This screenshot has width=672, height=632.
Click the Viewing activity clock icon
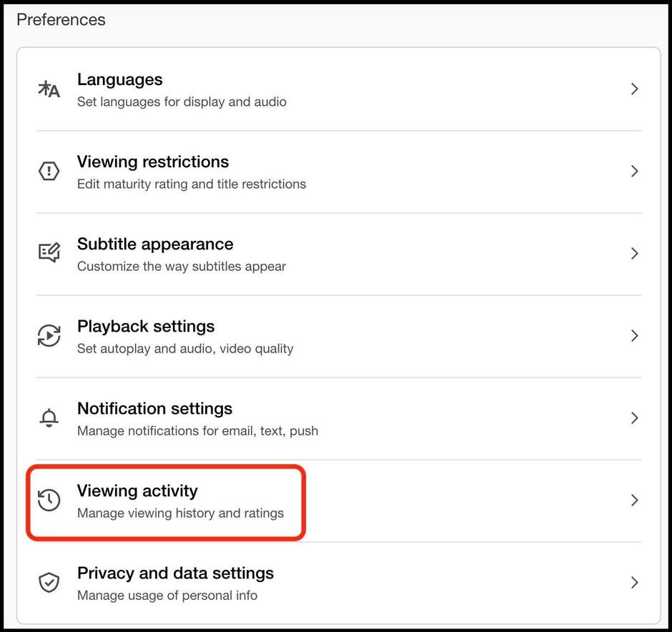tap(49, 500)
